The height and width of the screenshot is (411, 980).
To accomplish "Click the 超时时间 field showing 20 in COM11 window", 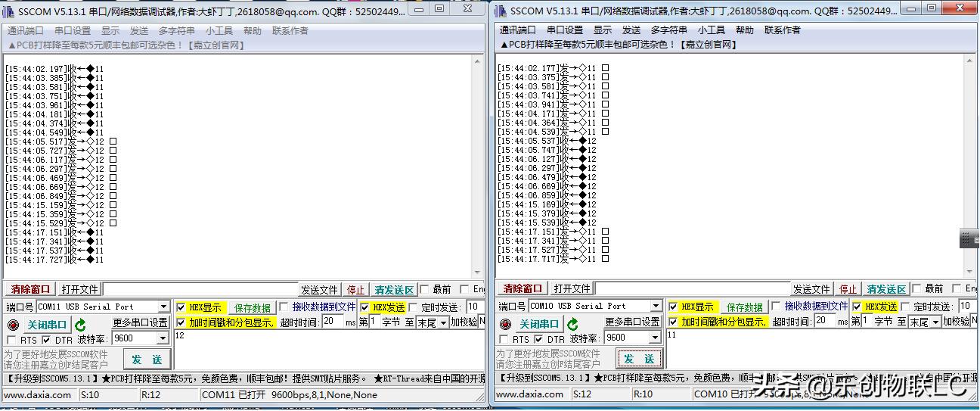I will tap(333, 322).
